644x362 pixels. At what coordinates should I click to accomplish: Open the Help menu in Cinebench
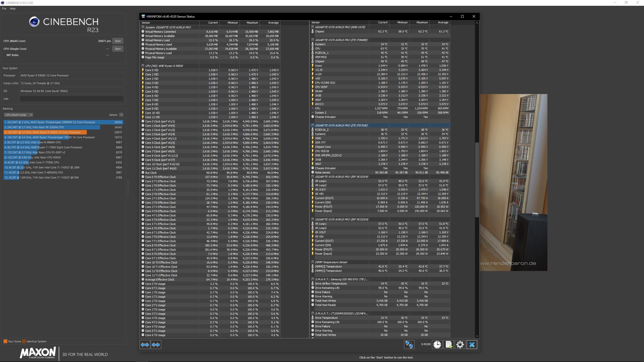click(x=13, y=9)
